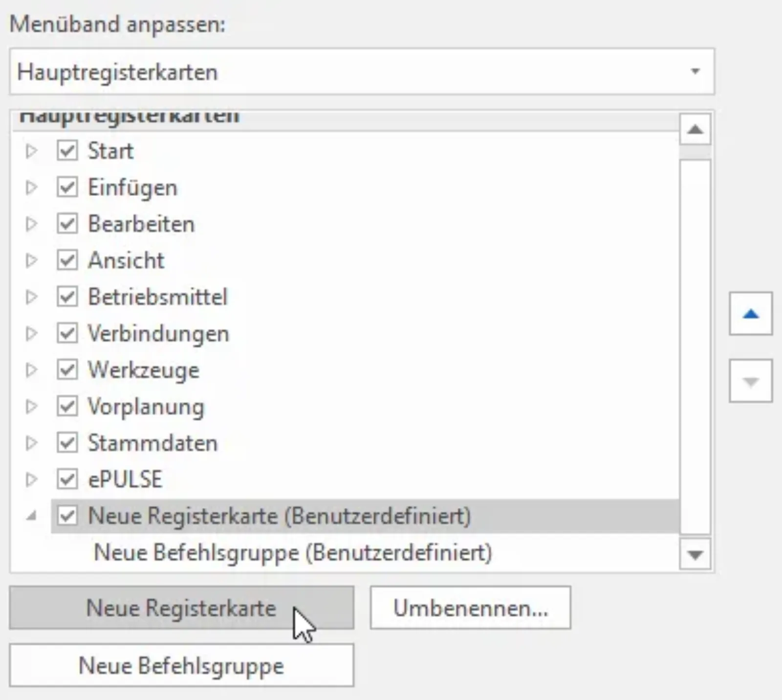Disable the Betriebsmittel tab checkbox
The height and width of the screenshot is (700, 782).
[67, 297]
